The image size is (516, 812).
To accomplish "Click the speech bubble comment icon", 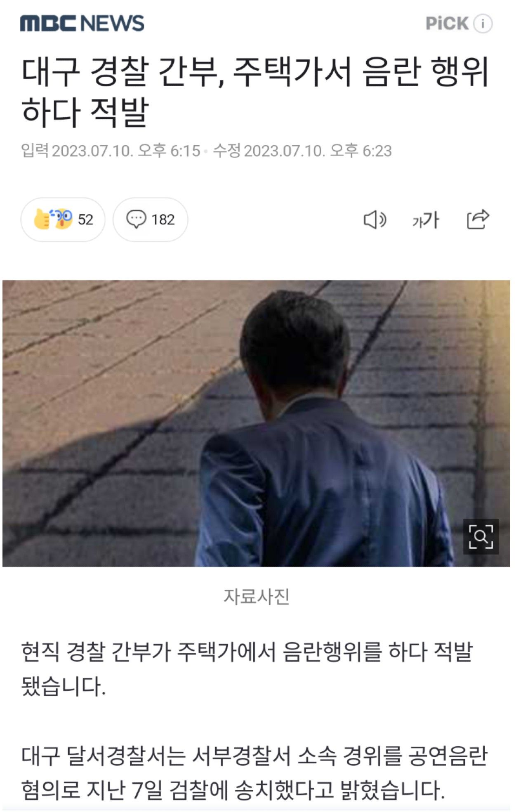I will (136, 220).
